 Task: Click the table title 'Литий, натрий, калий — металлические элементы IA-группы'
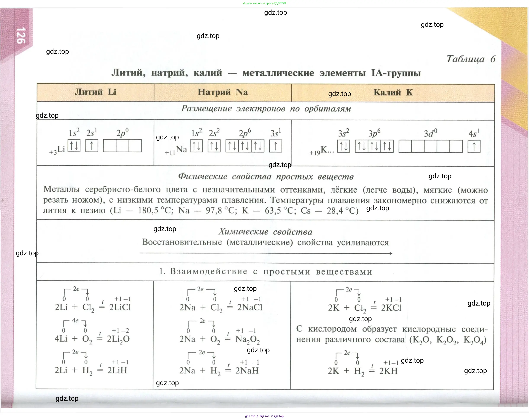pyautogui.click(x=266, y=73)
